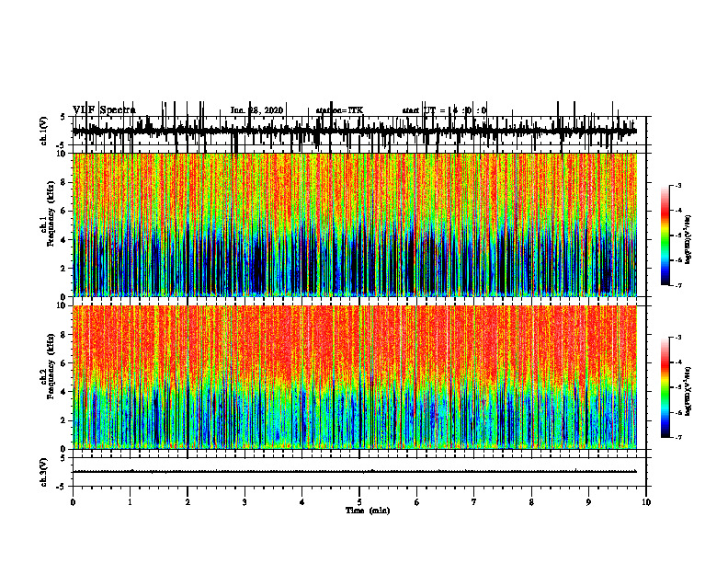Click the "2" kHz tick on ch.2 frequency axis
Screen dimensions: 728x563
pyautogui.click(x=64, y=420)
